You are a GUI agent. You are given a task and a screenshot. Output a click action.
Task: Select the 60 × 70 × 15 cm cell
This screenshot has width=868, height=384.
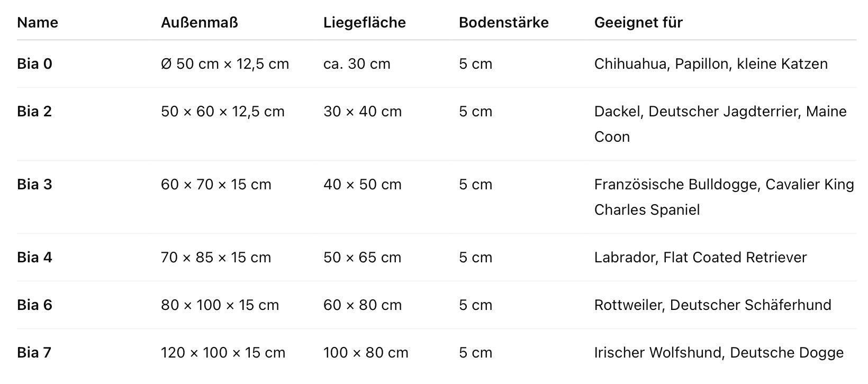coord(216,185)
